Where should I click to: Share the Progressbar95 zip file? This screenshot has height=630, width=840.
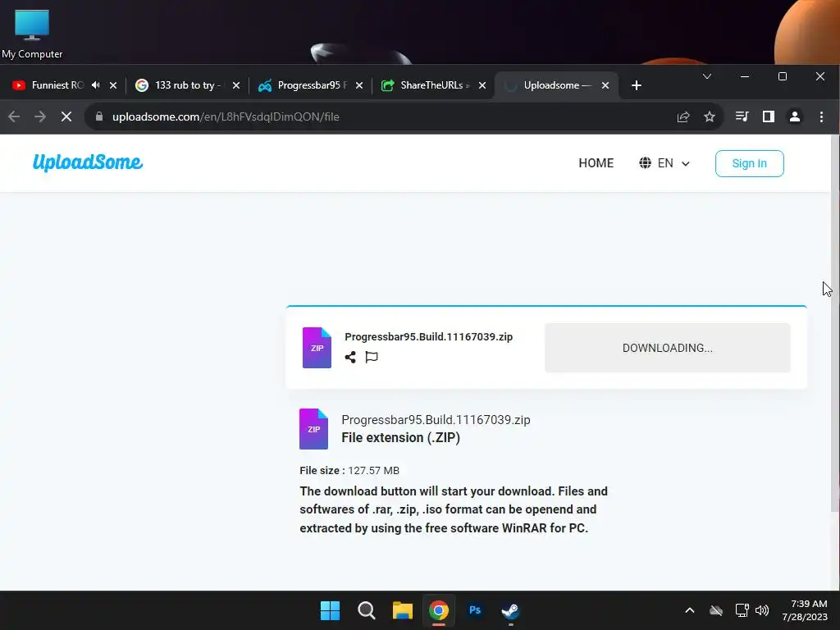tap(350, 358)
